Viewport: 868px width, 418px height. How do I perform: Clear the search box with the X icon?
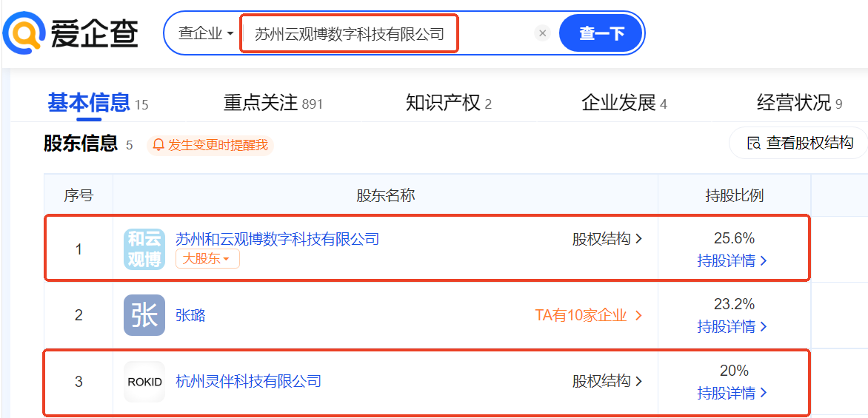click(x=542, y=34)
